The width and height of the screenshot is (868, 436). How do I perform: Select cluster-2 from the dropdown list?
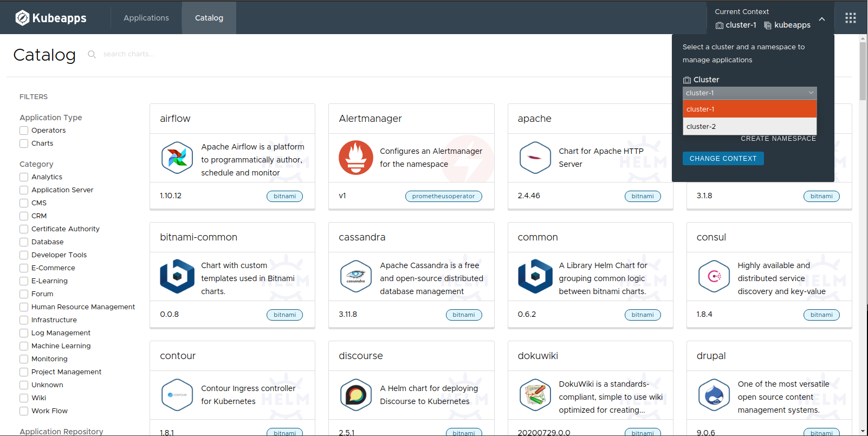tap(749, 126)
